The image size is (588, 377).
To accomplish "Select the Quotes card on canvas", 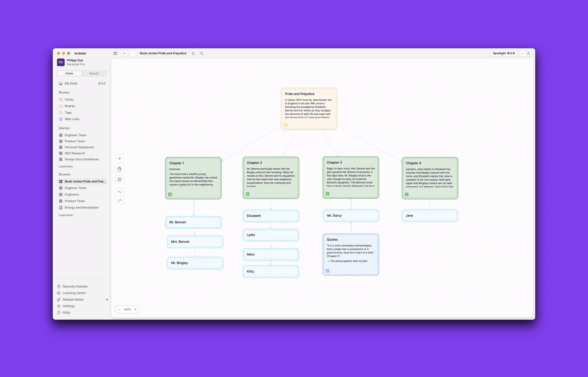I will (x=351, y=254).
